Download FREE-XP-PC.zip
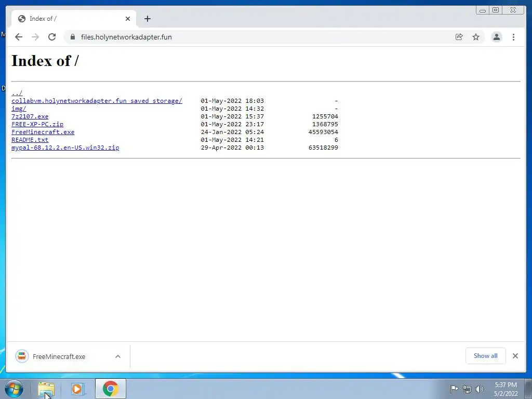 [x=37, y=124]
